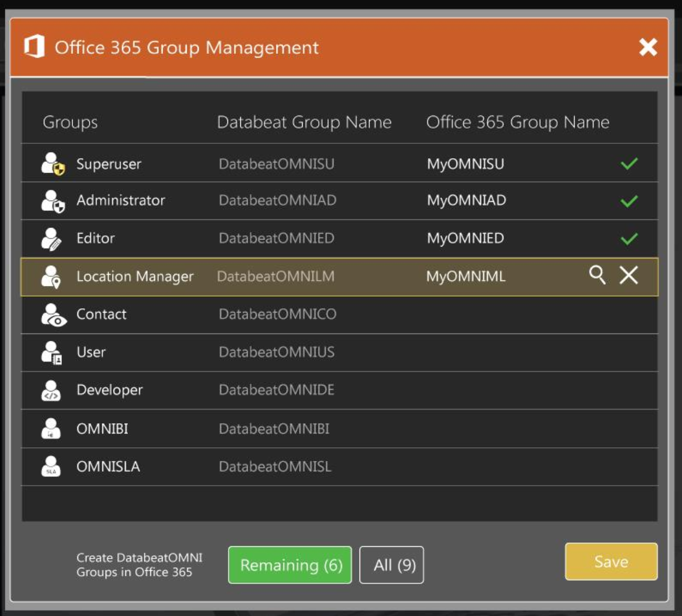Click the Databeat Group Name column header
Viewport: 682px width, 616px height.
tap(305, 122)
